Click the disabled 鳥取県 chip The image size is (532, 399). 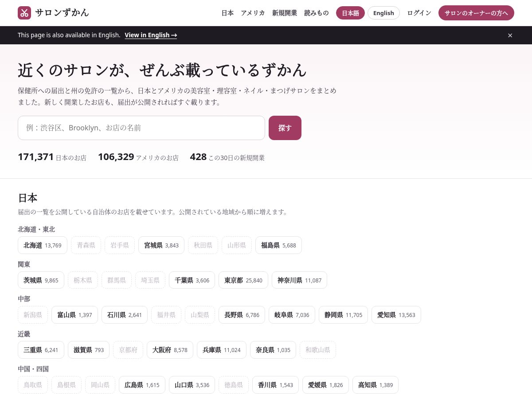pos(33,385)
